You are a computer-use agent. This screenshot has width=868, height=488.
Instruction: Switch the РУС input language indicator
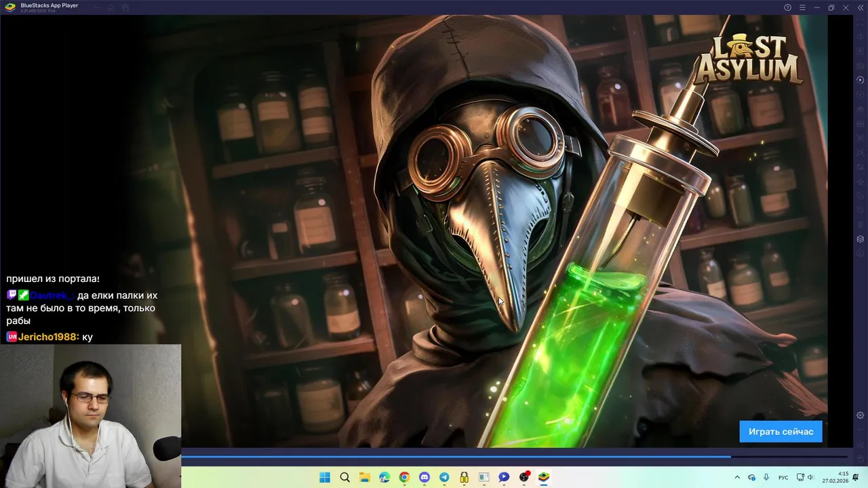pos(783,477)
